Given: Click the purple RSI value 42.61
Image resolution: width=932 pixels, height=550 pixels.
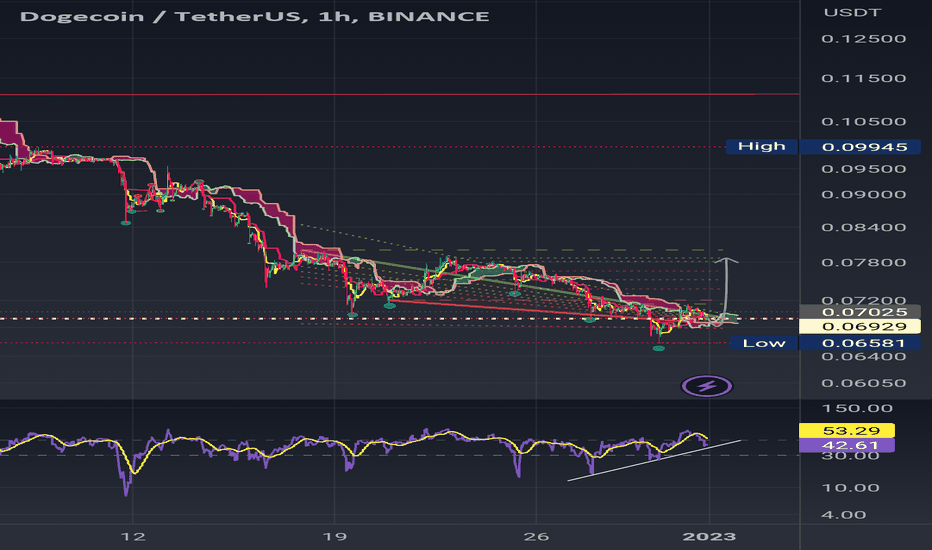Looking at the screenshot, I should (847, 445).
